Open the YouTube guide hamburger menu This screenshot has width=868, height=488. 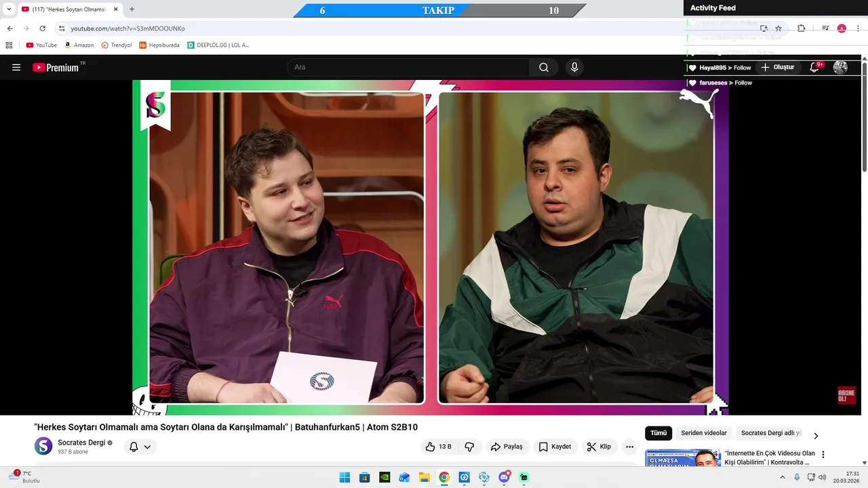click(x=16, y=67)
